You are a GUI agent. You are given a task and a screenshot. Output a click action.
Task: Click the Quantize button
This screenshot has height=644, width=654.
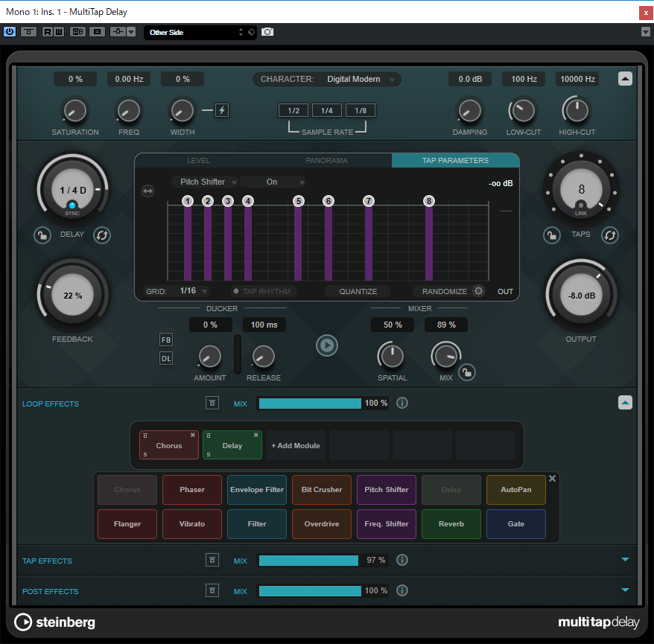click(x=358, y=291)
